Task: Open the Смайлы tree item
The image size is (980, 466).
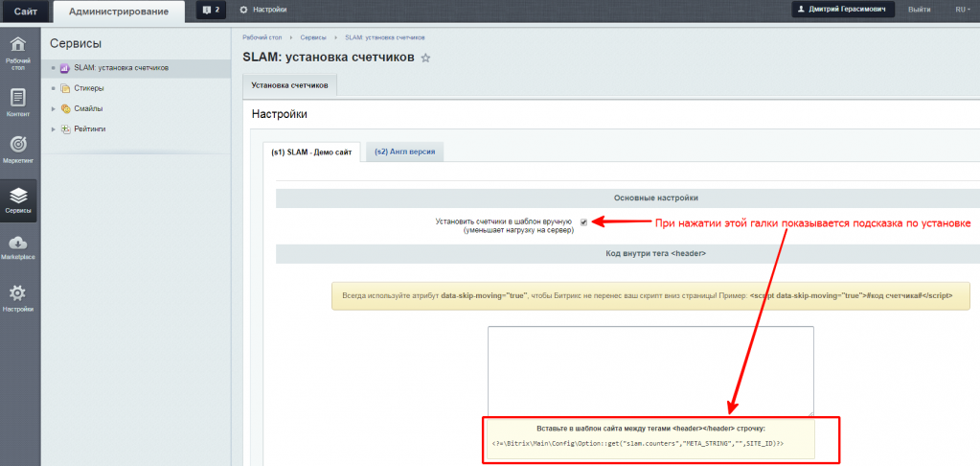Action: pos(88,108)
